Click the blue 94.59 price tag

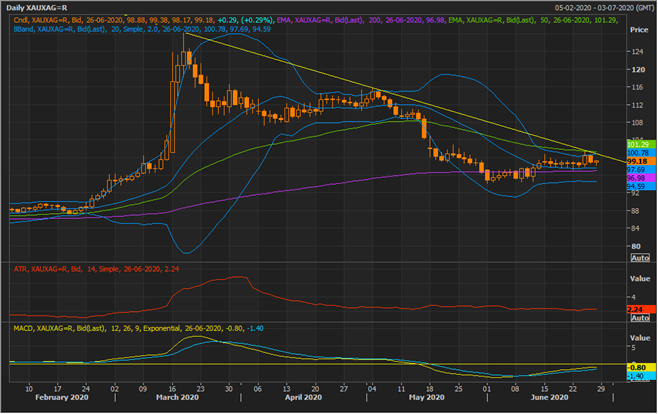[x=641, y=186]
